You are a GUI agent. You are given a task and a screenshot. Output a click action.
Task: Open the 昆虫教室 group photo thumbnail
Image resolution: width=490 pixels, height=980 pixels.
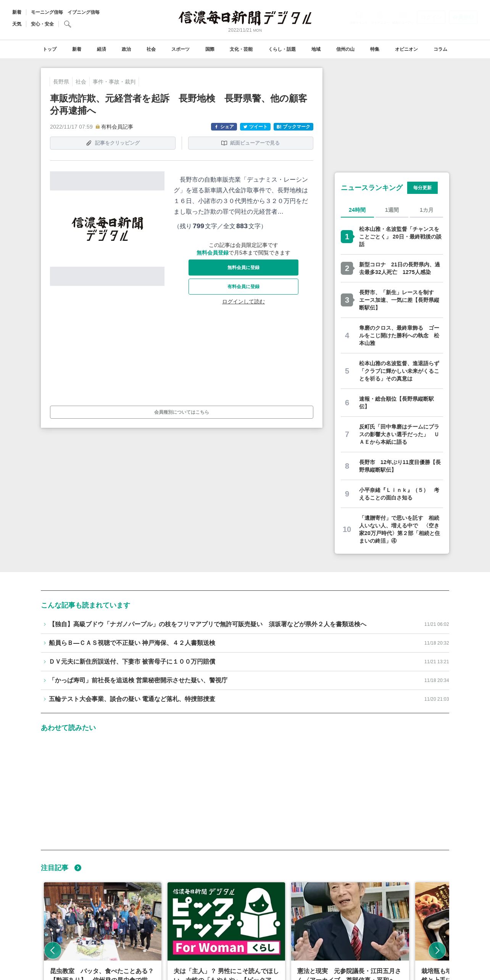103,921
